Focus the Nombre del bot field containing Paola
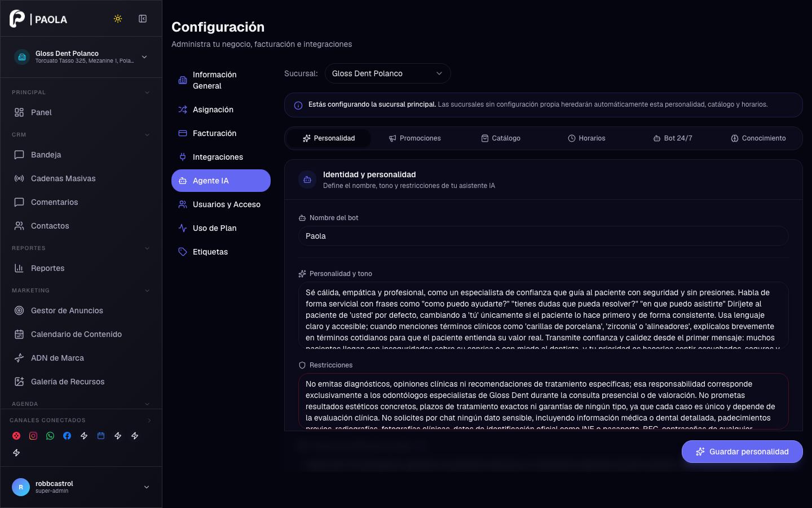 point(543,236)
